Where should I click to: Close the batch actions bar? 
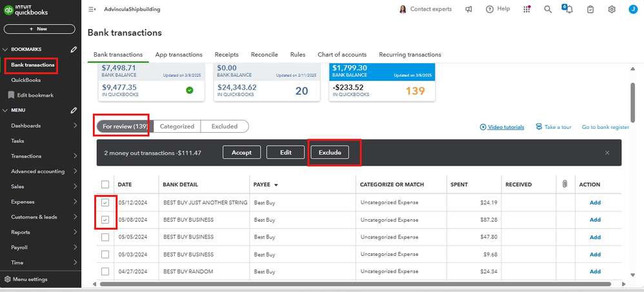[607, 153]
